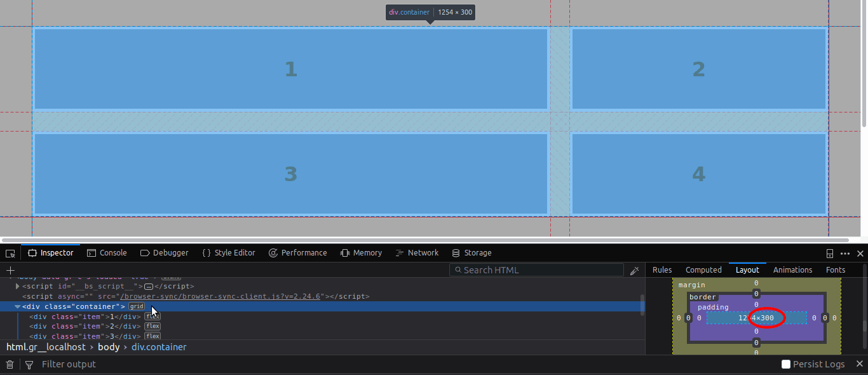The height and width of the screenshot is (375, 868).
Task: Toggle flex badge on item 2
Action: pos(153,326)
